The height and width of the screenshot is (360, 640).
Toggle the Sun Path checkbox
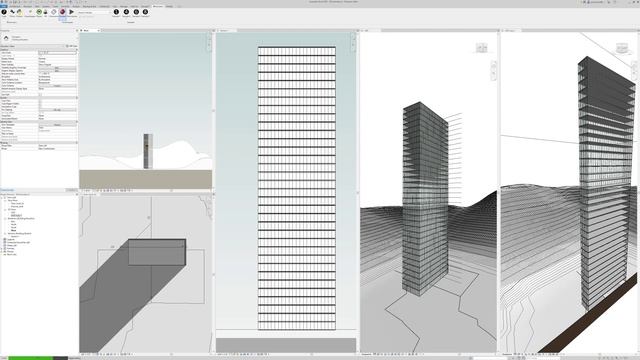coord(40,95)
